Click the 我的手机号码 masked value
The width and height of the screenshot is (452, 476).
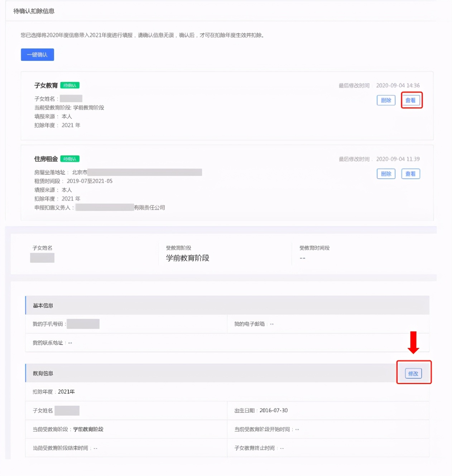click(83, 324)
